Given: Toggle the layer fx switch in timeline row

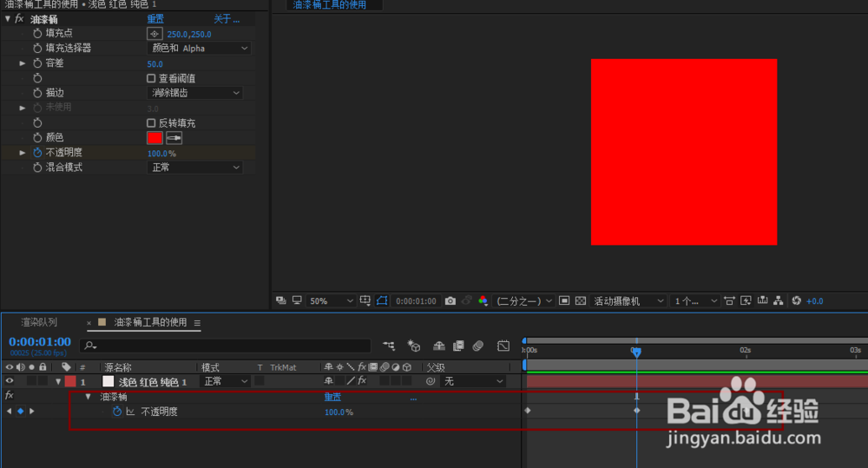Looking at the screenshot, I should click(362, 381).
